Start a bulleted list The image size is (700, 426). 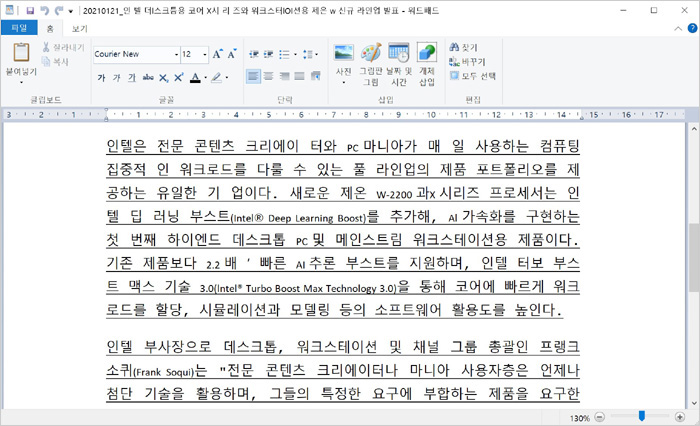284,54
